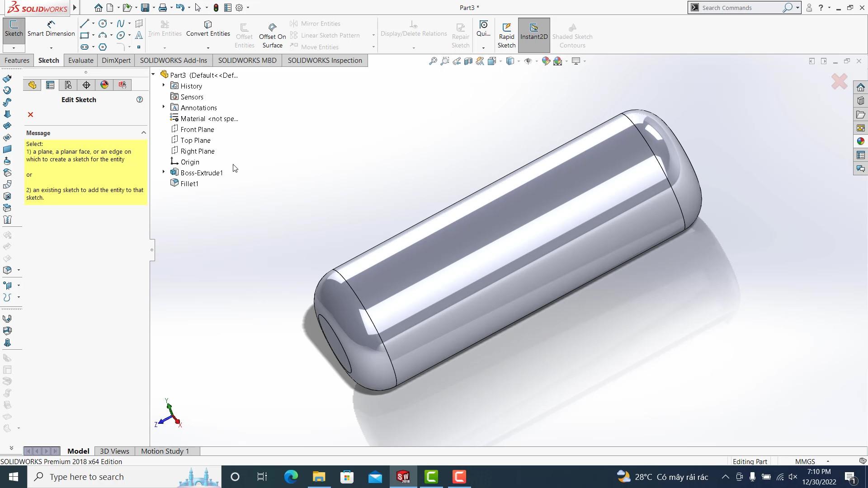Cancel Edit Sketch with red X
Viewport: 868px width, 488px height.
pyautogui.click(x=30, y=115)
